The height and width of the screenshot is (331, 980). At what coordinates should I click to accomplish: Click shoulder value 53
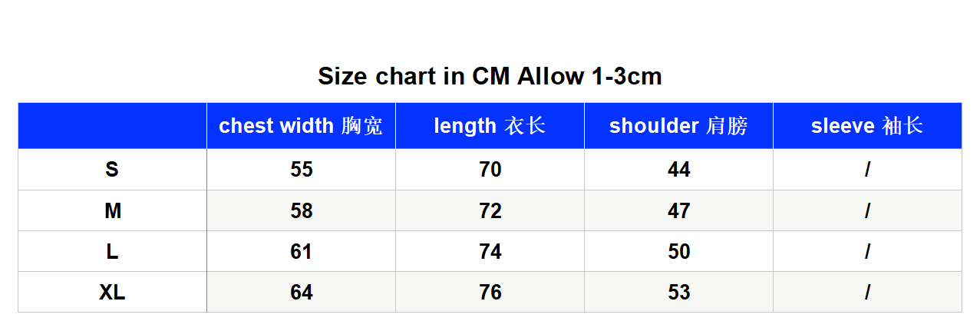[x=679, y=292]
